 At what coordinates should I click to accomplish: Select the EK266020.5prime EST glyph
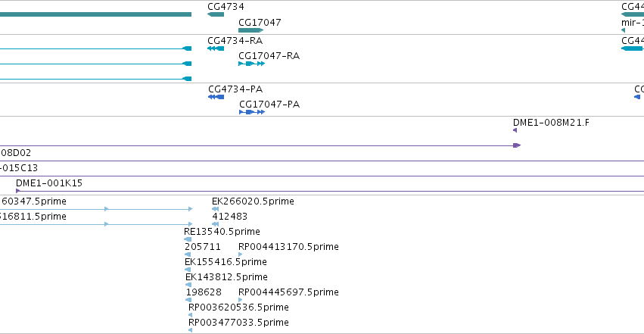click(215, 209)
